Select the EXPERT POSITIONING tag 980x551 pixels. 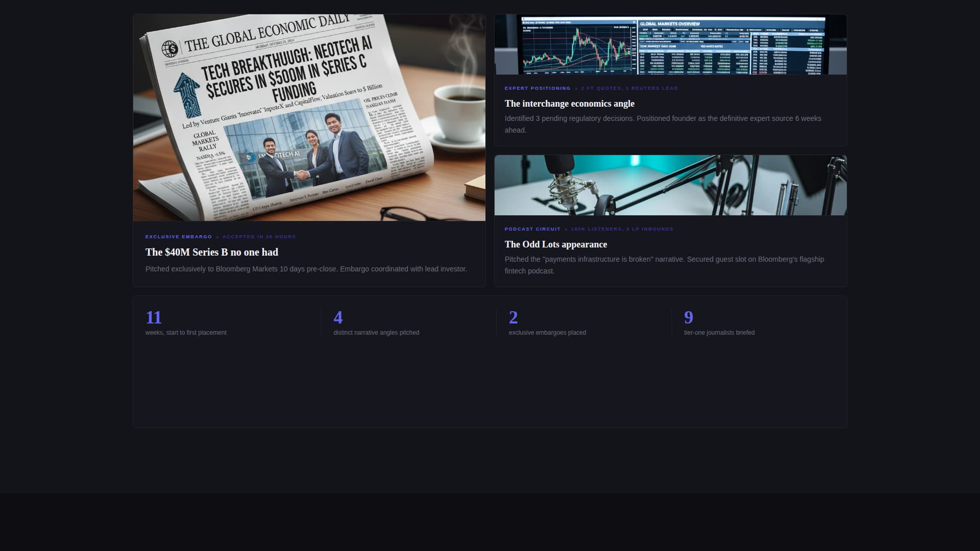(x=537, y=88)
